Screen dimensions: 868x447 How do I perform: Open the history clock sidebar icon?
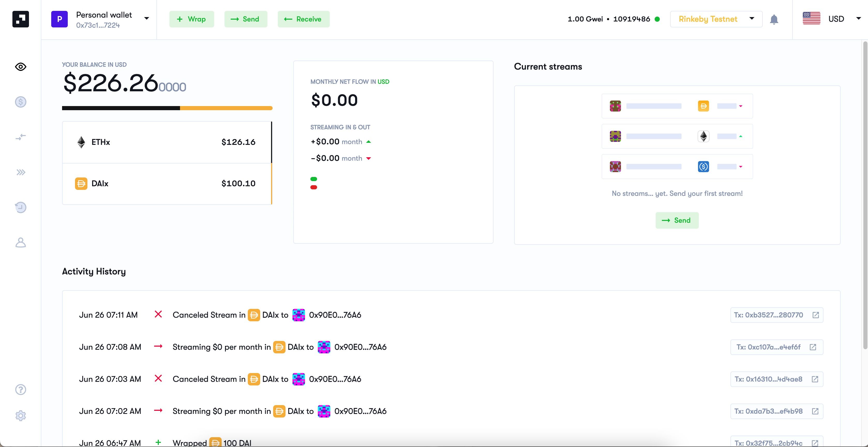coord(20,207)
